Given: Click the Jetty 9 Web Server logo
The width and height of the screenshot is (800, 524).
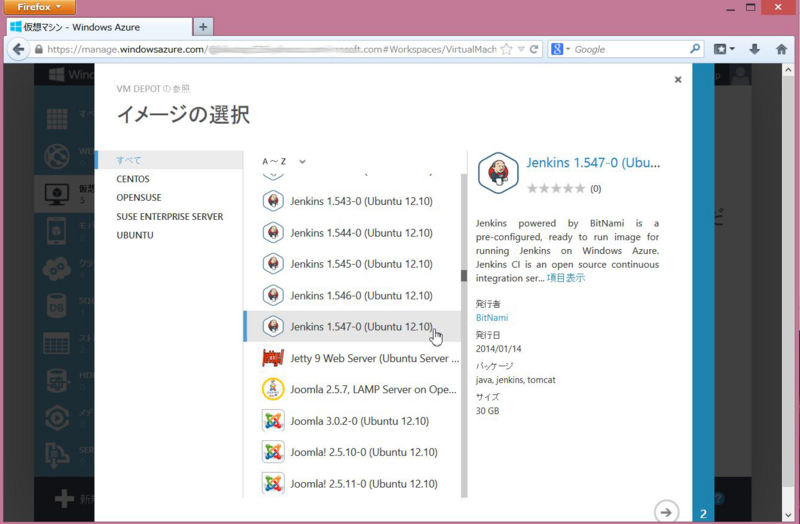Looking at the screenshot, I should (273, 358).
